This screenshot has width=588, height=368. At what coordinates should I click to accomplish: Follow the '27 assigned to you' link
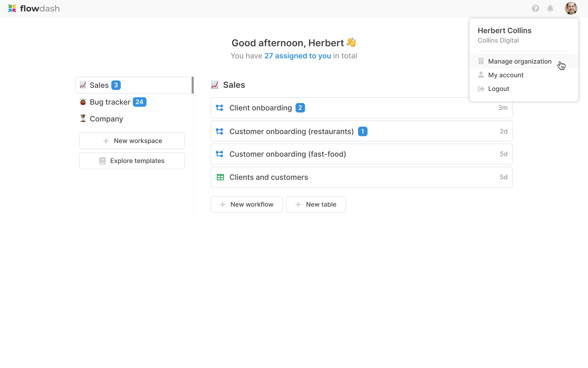pyautogui.click(x=297, y=56)
